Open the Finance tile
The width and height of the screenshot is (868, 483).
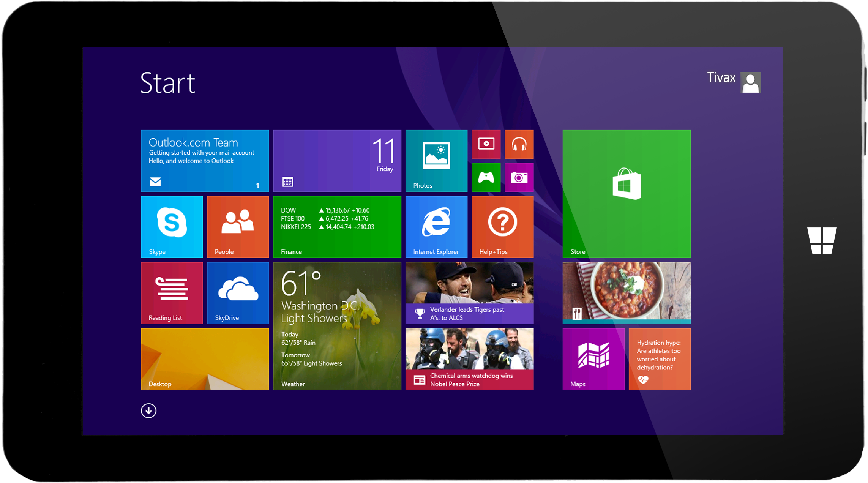click(337, 227)
